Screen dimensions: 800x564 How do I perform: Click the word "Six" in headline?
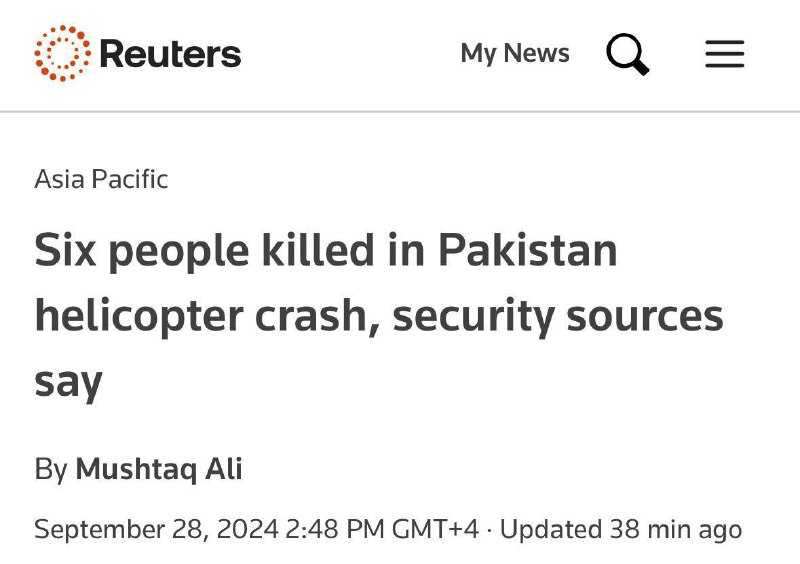[x=66, y=250]
